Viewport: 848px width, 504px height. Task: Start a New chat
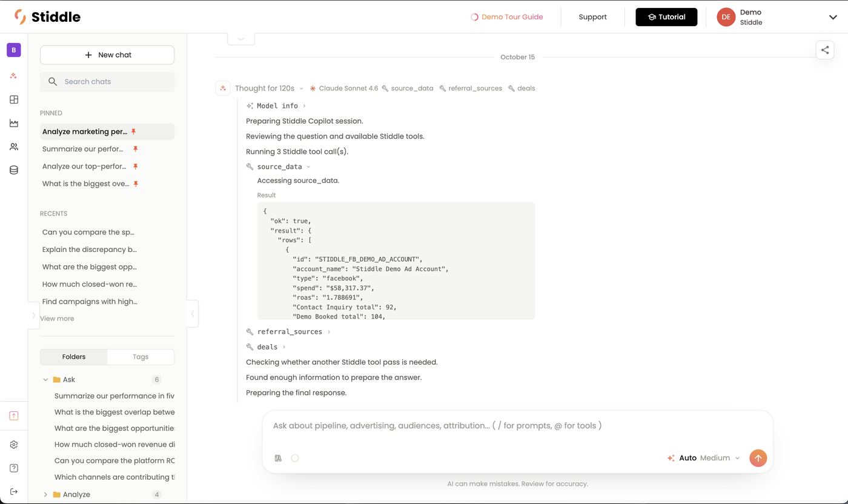pyautogui.click(x=107, y=55)
